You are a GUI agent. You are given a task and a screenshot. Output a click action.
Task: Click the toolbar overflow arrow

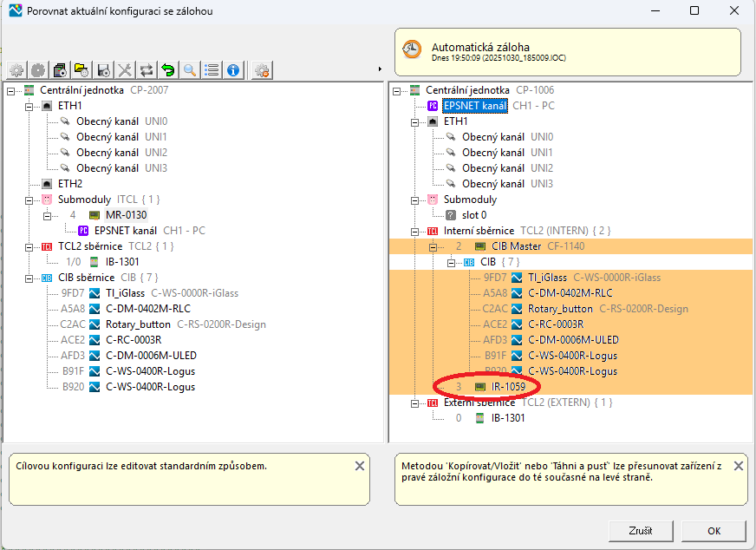click(x=380, y=69)
